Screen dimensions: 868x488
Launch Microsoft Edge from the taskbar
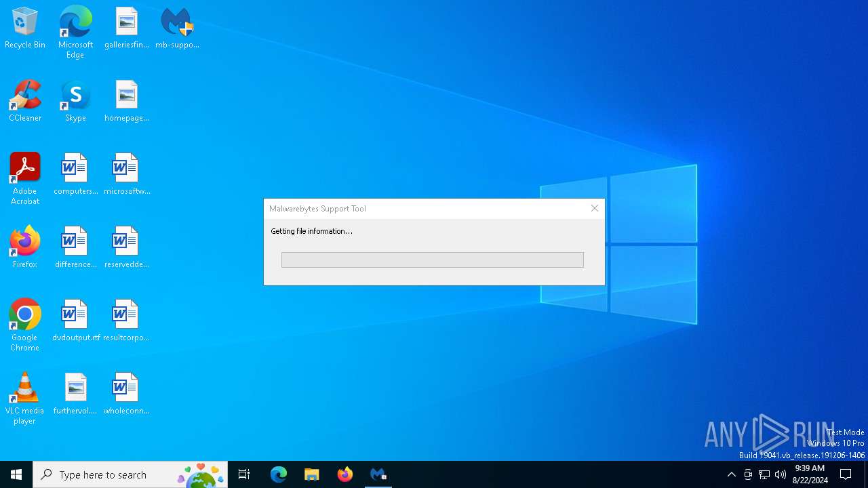(x=279, y=474)
